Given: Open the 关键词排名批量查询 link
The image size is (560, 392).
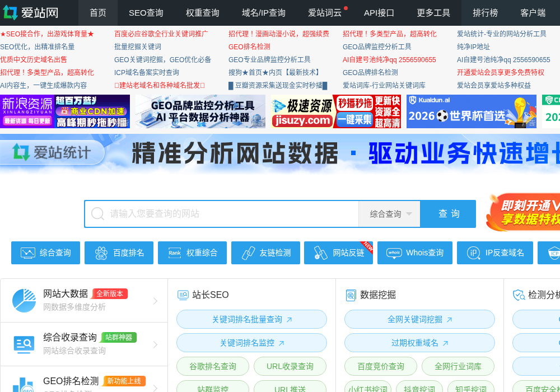Looking at the screenshot, I should tap(251, 319).
